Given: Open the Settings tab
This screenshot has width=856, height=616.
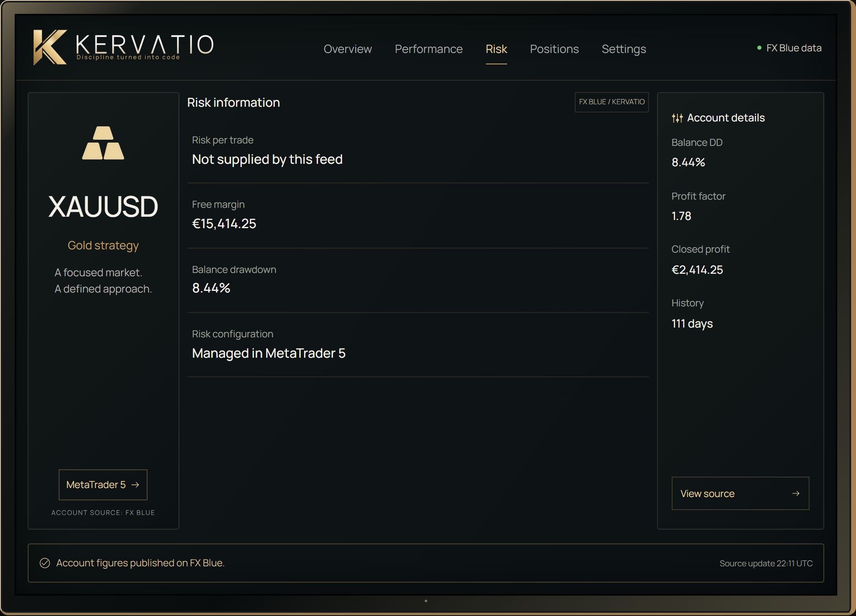Looking at the screenshot, I should (624, 49).
